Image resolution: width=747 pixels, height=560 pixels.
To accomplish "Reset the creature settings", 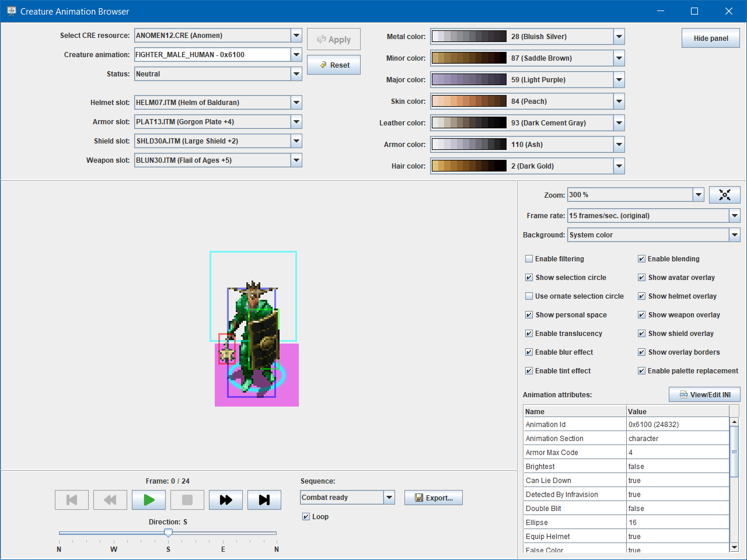I will (x=334, y=65).
